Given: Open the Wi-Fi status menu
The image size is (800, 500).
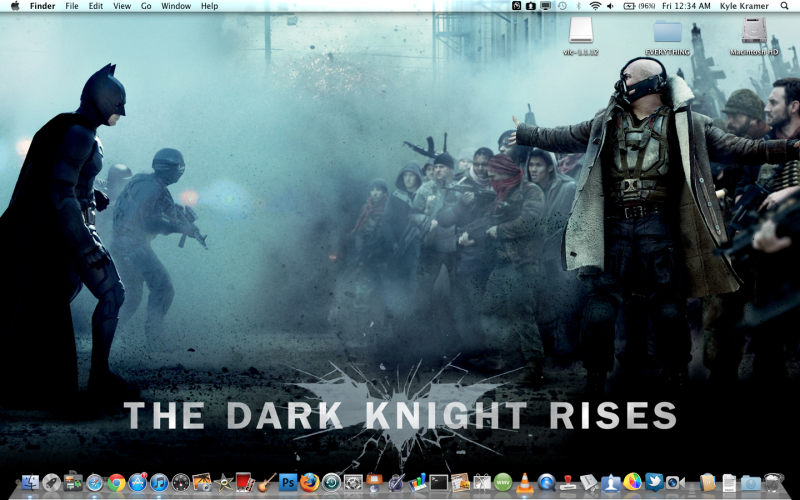Looking at the screenshot, I should point(595,6).
